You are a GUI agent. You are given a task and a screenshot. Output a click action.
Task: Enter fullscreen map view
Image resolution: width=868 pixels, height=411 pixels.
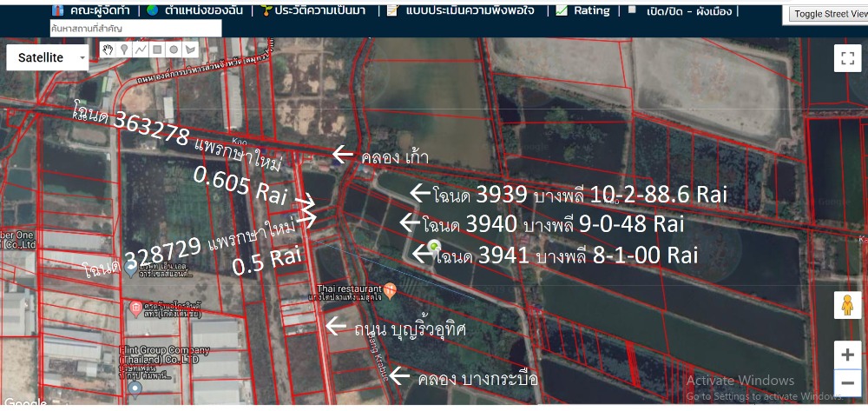click(847, 58)
